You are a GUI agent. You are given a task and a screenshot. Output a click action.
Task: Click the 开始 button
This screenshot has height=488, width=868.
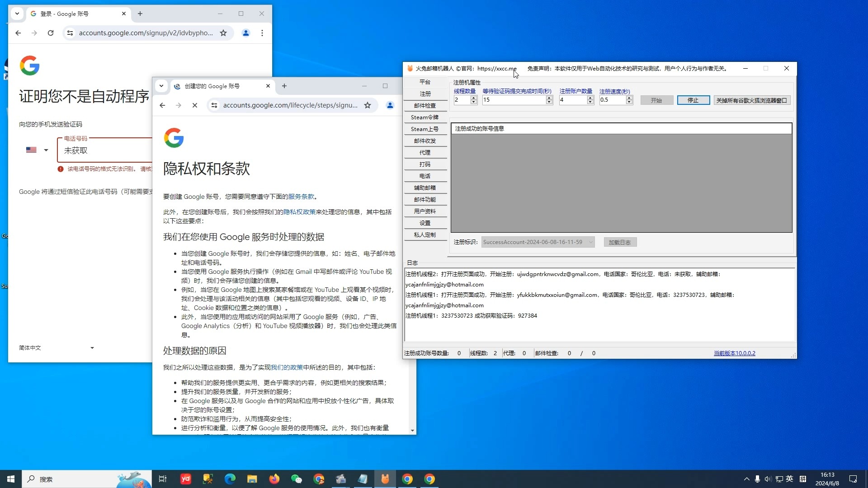click(656, 100)
